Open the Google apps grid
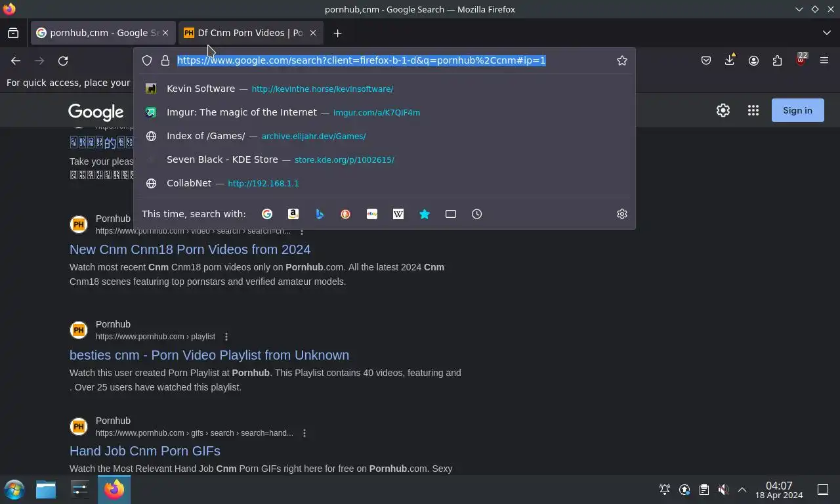This screenshot has height=504, width=840. pos(753,110)
